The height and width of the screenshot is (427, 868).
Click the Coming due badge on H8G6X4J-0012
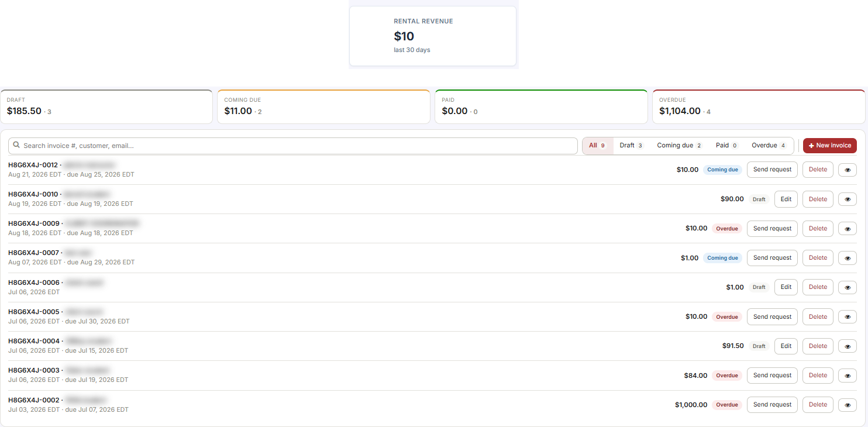pos(722,170)
